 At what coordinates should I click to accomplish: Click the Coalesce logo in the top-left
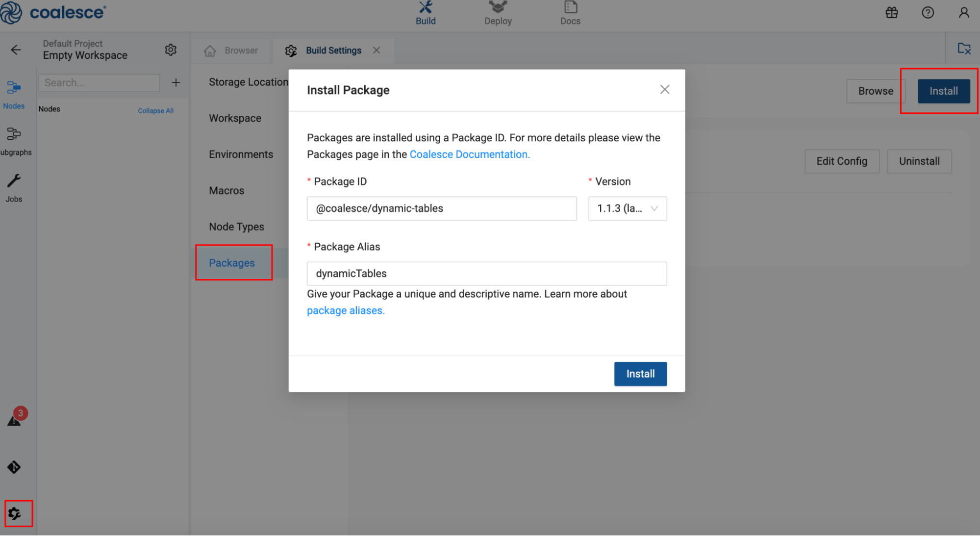[54, 13]
